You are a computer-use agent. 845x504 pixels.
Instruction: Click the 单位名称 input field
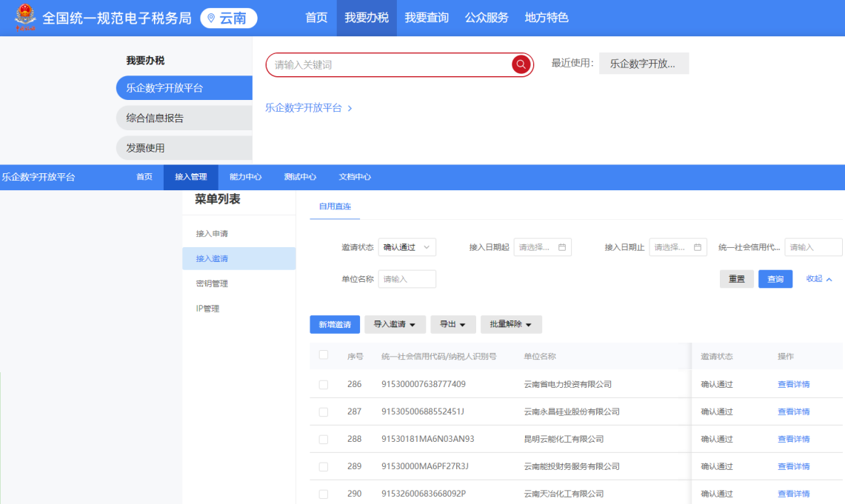coord(407,279)
